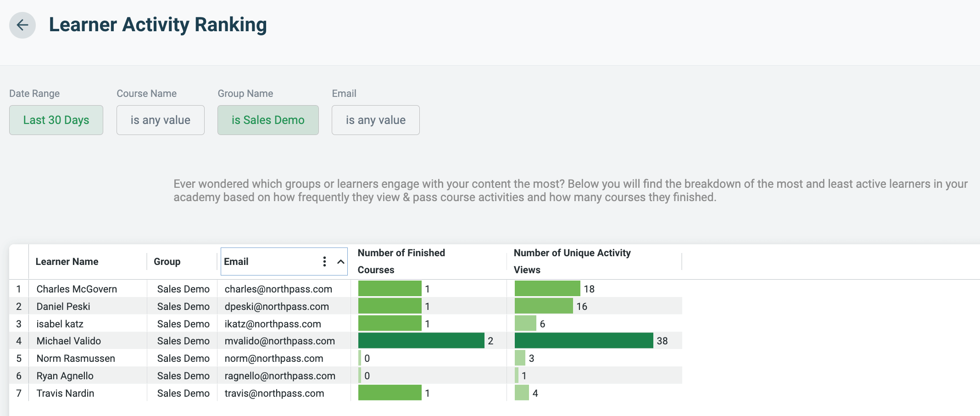Click mvalido@northpass.com email address
Screen dimensions: 980x416
(x=279, y=341)
